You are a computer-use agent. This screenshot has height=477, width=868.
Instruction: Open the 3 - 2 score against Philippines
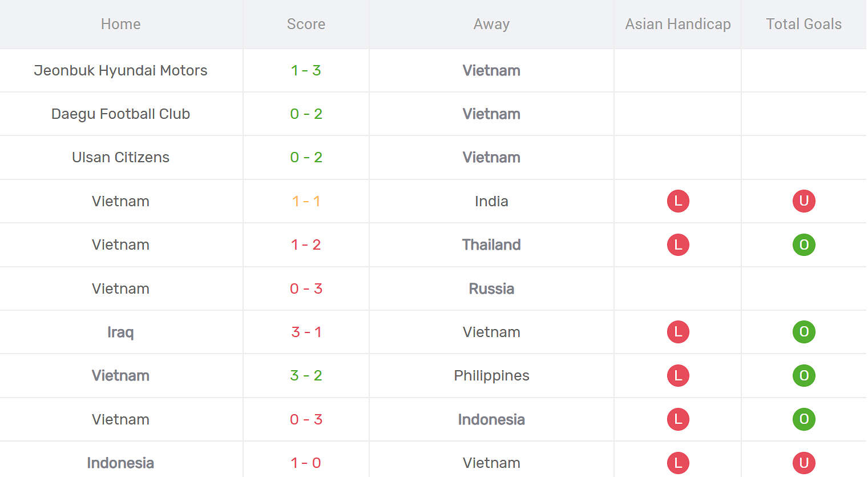pyautogui.click(x=306, y=375)
